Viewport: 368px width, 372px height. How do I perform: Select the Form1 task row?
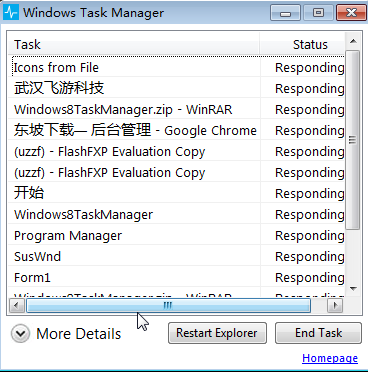[x=176, y=278]
